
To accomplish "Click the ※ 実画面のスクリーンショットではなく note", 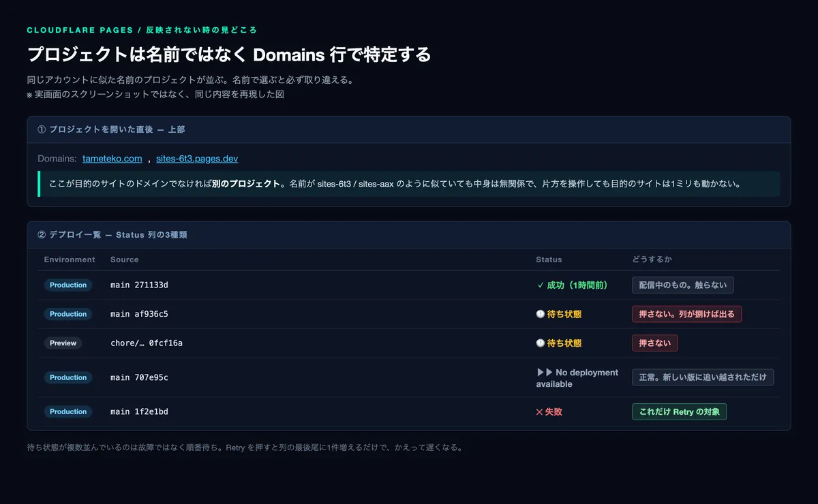I will [155, 95].
